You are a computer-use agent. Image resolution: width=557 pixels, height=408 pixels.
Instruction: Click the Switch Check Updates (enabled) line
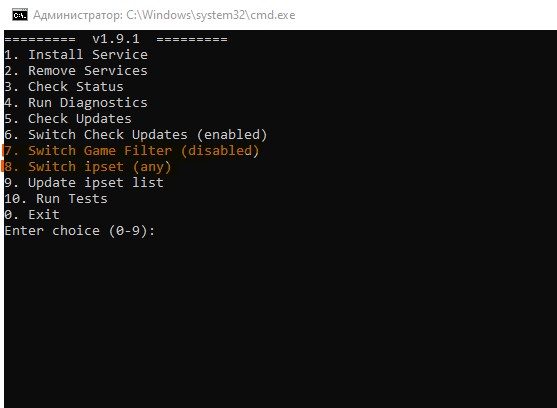pos(136,135)
